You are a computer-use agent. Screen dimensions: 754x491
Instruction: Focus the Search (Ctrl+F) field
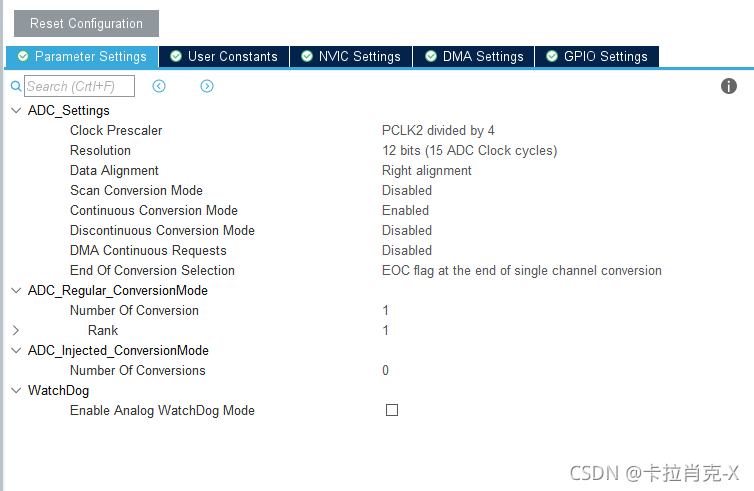point(79,86)
